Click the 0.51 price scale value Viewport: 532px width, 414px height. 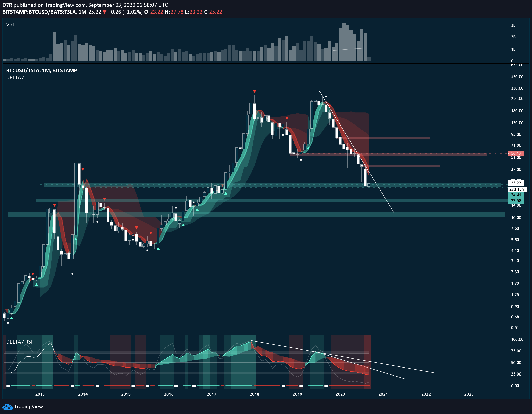515,328
